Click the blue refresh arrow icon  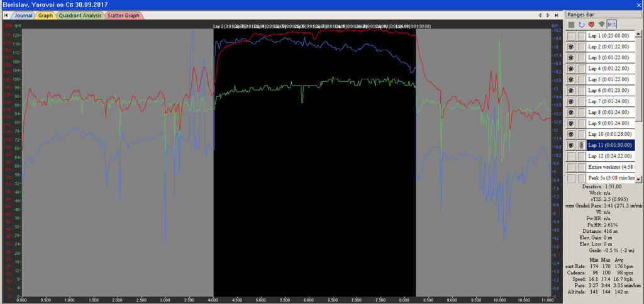pyautogui.click(x=581, y=25)
